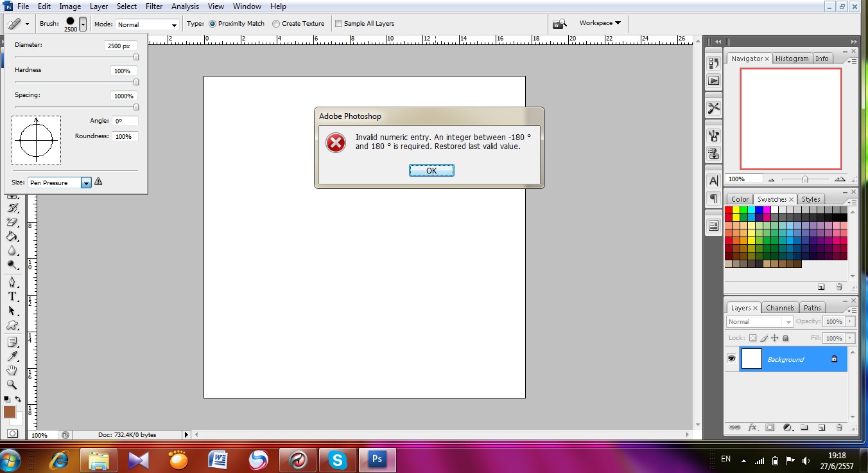The width and height of the screenshot is (868, 473).
Task: Open the Character panel icon
Action: 713,181
